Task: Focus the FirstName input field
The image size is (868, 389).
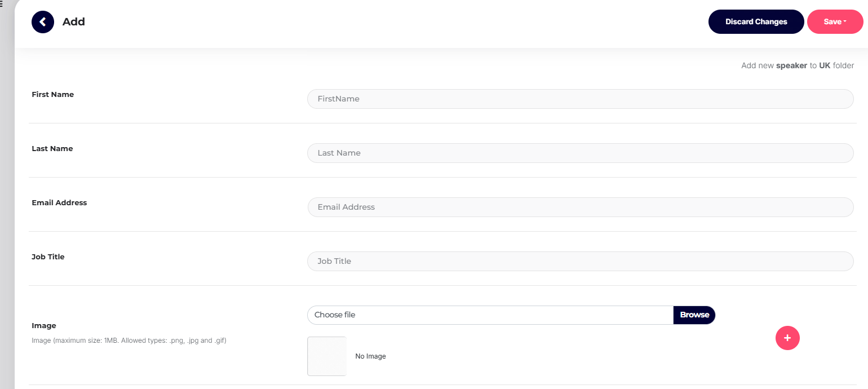Action: (x=581, y=99)
